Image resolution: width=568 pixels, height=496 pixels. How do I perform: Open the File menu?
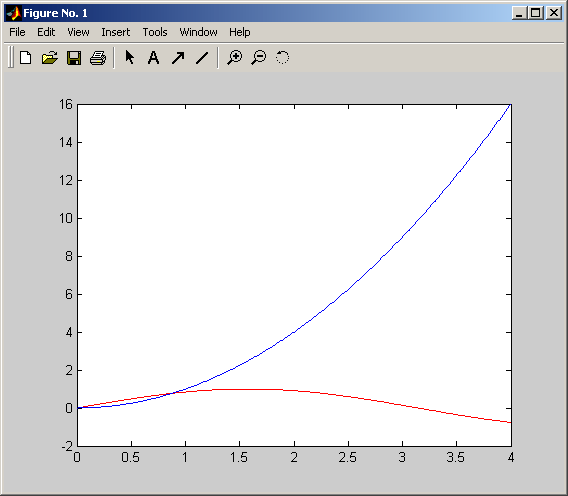[17, 32]
